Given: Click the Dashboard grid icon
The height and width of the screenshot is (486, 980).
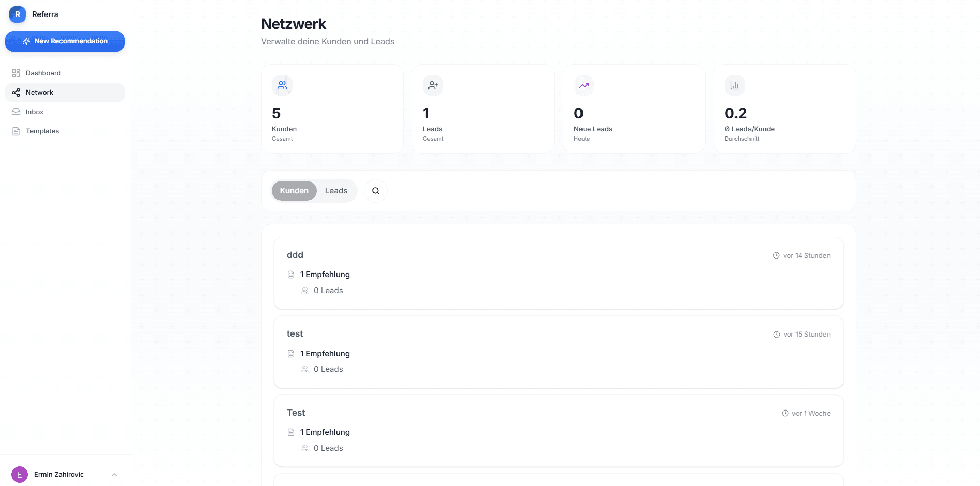Looking at the screenshot, I should [x=16, y=73].
